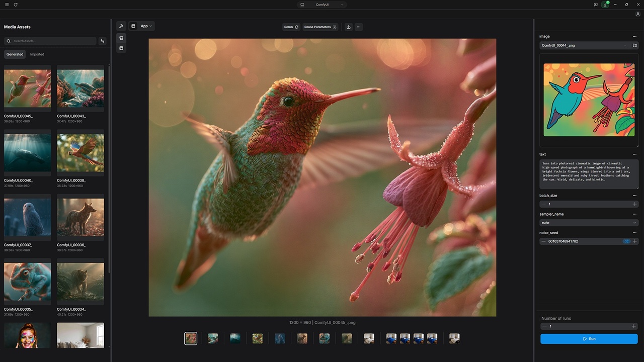The height and width of the screenshot is (362, 644).
Task: Click the Rerun button
Action: pos(291,27)
